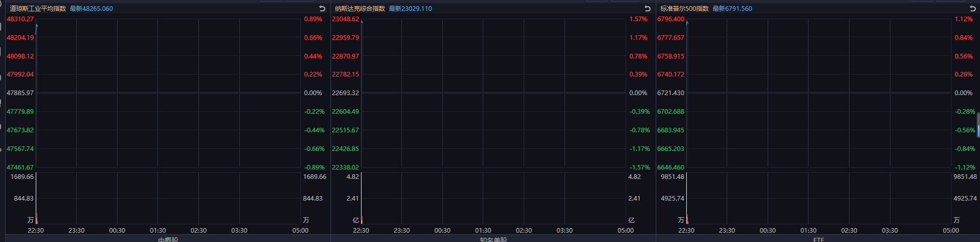
Task: Open the 纳斯达克综合指数 title
Action: coord(360,9)
